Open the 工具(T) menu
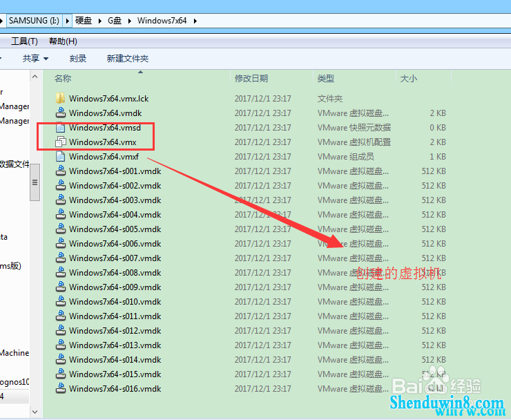The height and width of the screenshot is (420, 511). (x=24, y=41)
